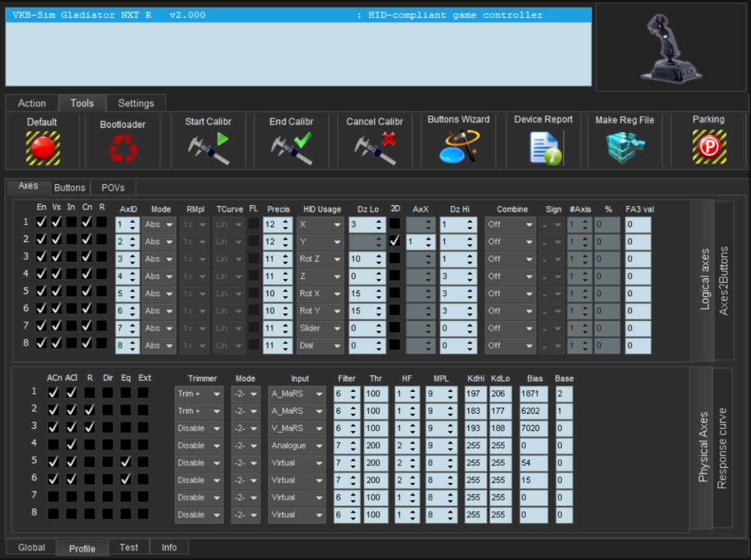Toggle Vs checkbox for logical axis 3

pyautogui.click(x=57, y=256)
